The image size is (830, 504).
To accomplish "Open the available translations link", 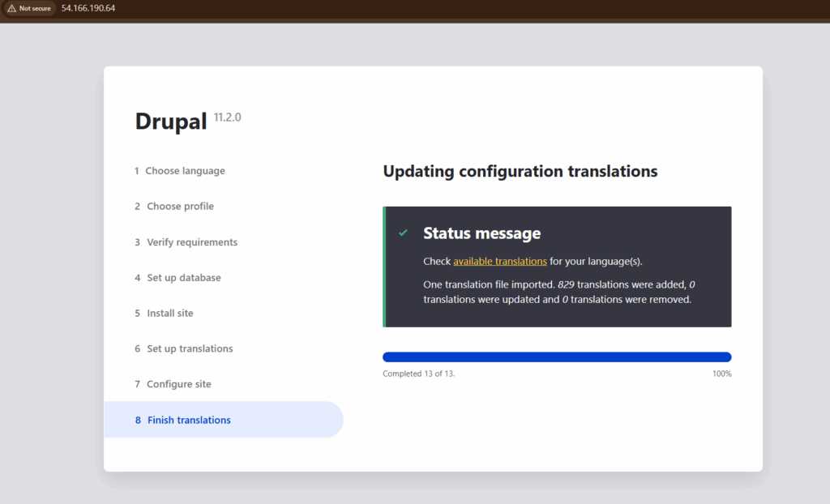I will pos(499,261).
